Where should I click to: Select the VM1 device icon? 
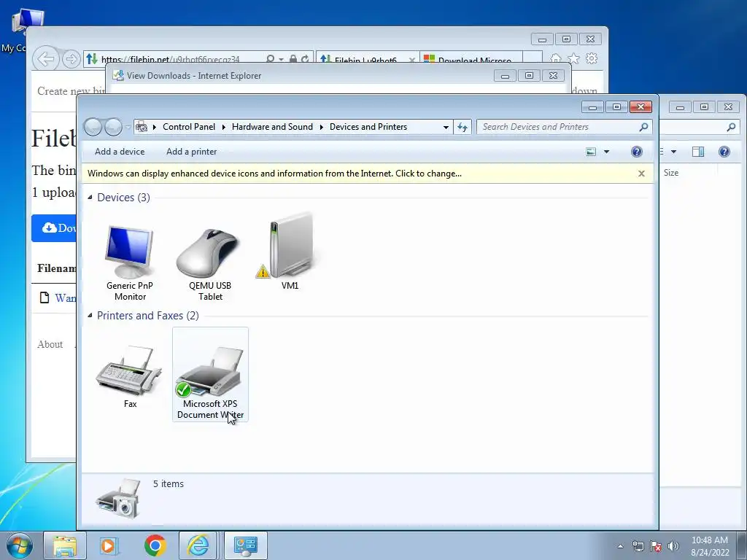click(x=290, y=251)
